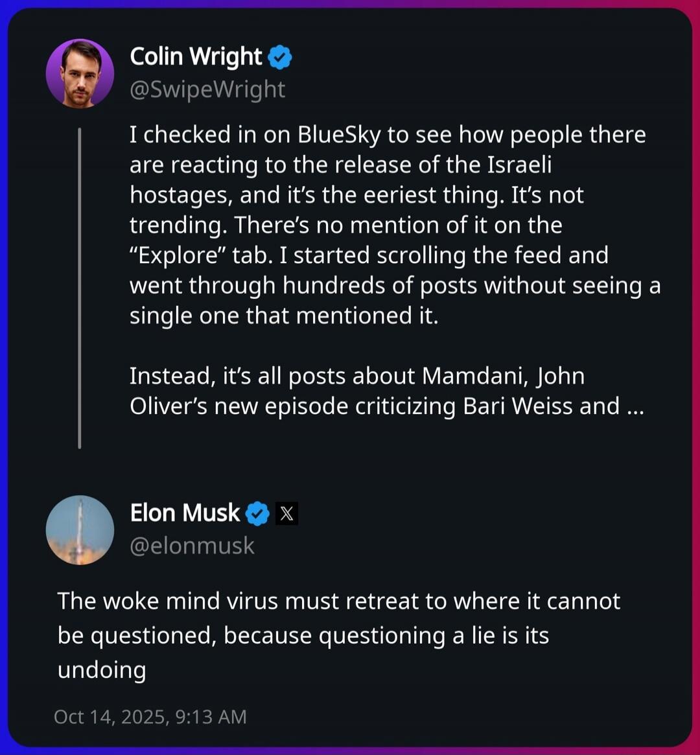This screenshot has height=755, width=700.
Task: Click "John" at end of quoted line
Action: [x=561, y=376]
